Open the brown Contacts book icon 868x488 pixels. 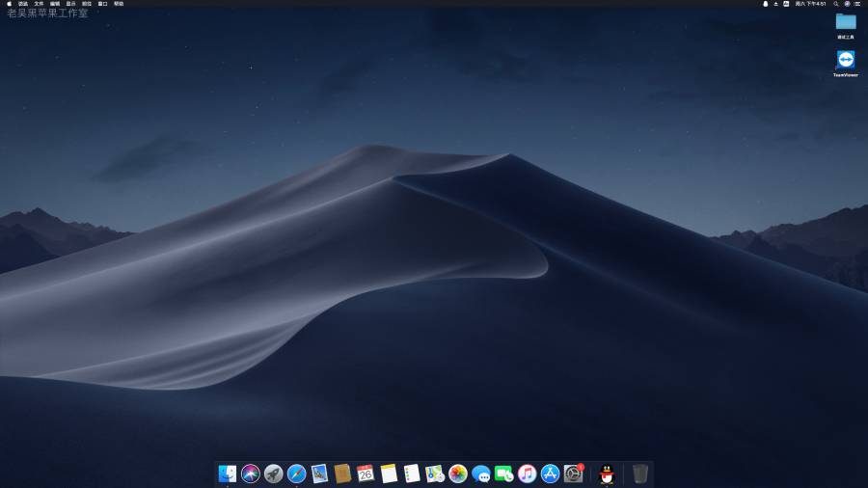pyautogui.click(x=342, y=474)
